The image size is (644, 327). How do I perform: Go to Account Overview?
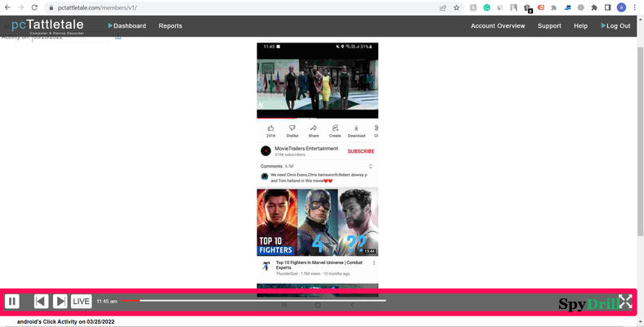pyautogui.click(x=498, y=26)
